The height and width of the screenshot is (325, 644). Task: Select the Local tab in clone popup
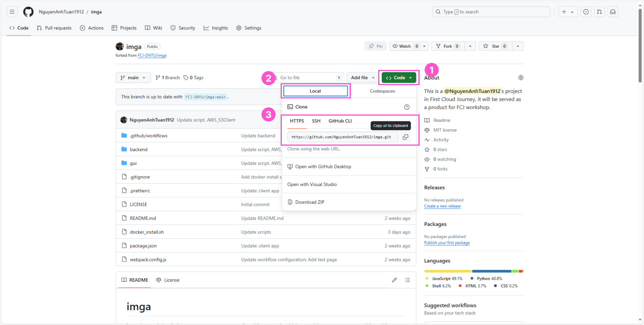point(315,91)
